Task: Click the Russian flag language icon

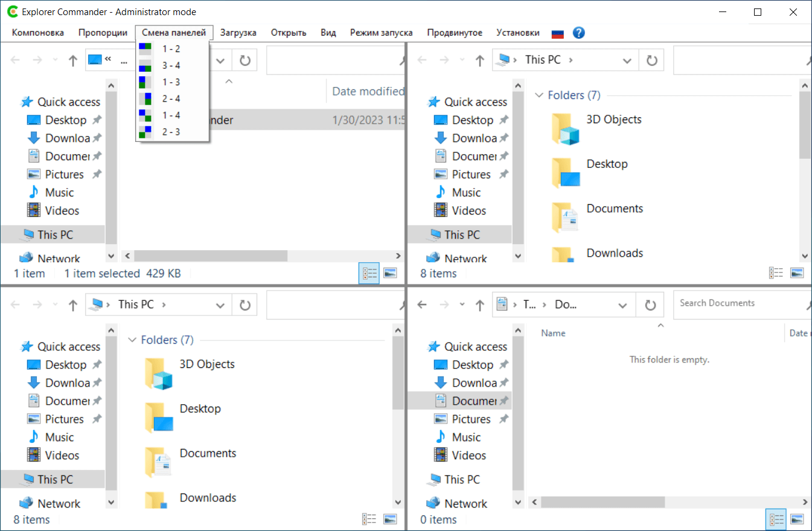Action: click(558, 33)
